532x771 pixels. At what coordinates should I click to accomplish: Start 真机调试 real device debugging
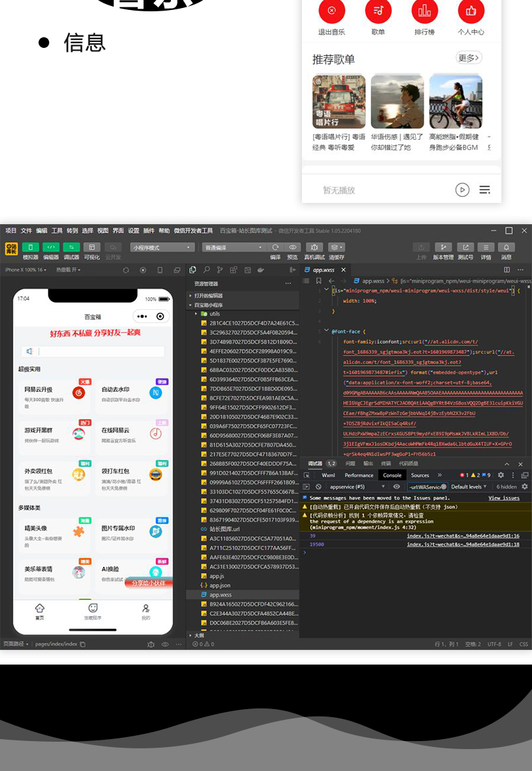315,247
